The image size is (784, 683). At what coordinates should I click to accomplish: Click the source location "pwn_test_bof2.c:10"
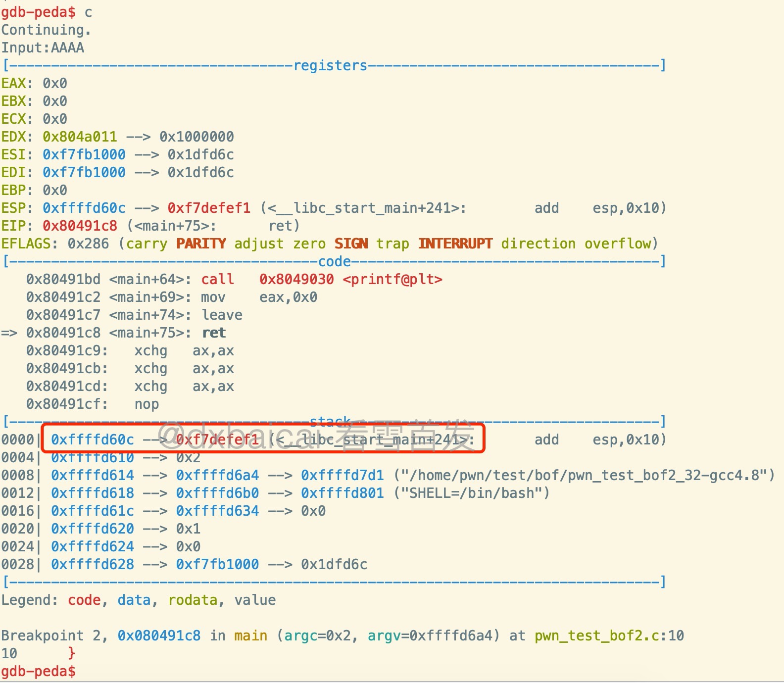609,636
